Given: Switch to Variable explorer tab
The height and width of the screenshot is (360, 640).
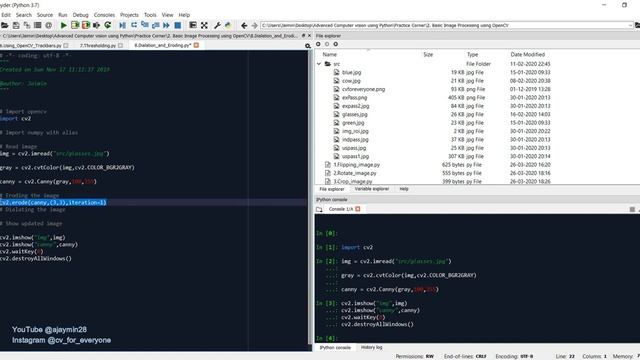Looking at the screenshot, I should [371, 189].
